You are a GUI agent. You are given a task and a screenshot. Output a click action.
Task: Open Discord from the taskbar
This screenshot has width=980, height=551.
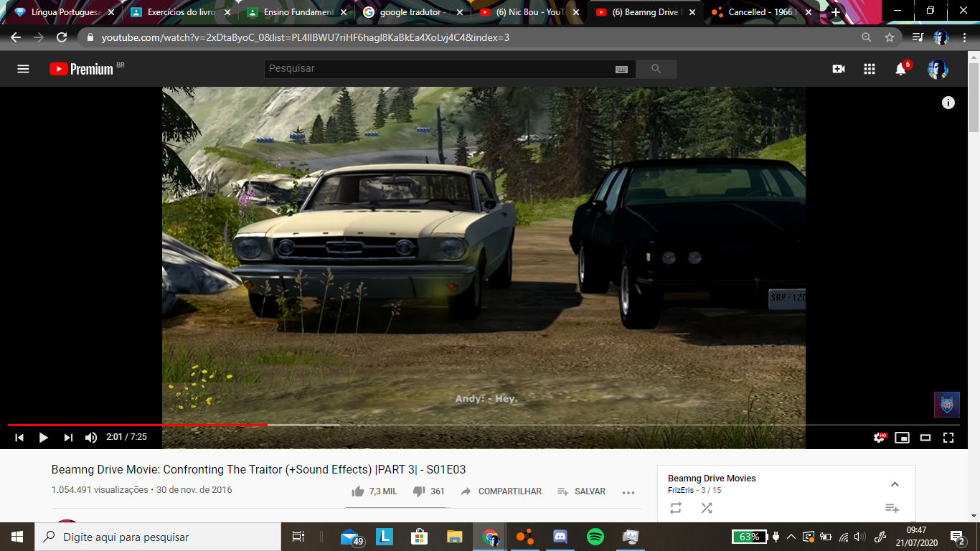(560, 537)
